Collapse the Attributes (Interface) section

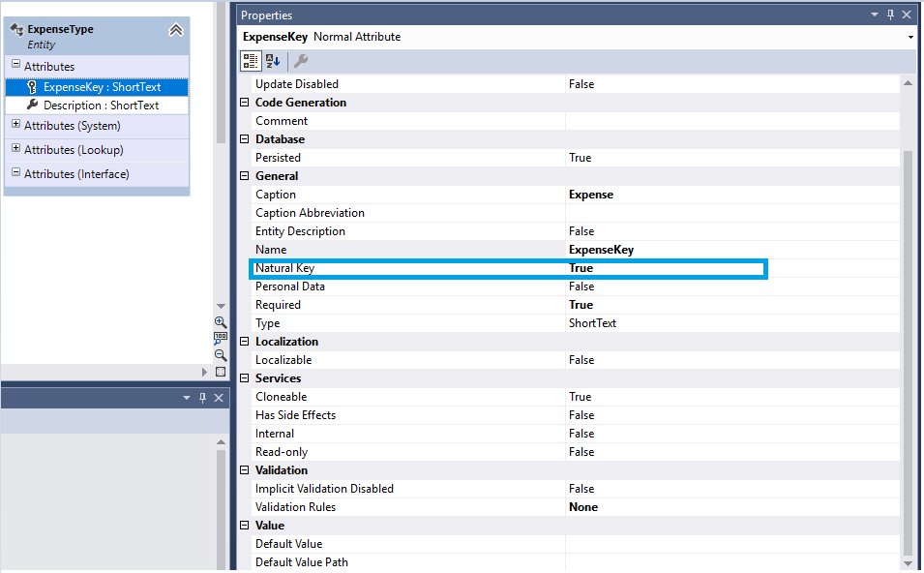pos(15,172)
